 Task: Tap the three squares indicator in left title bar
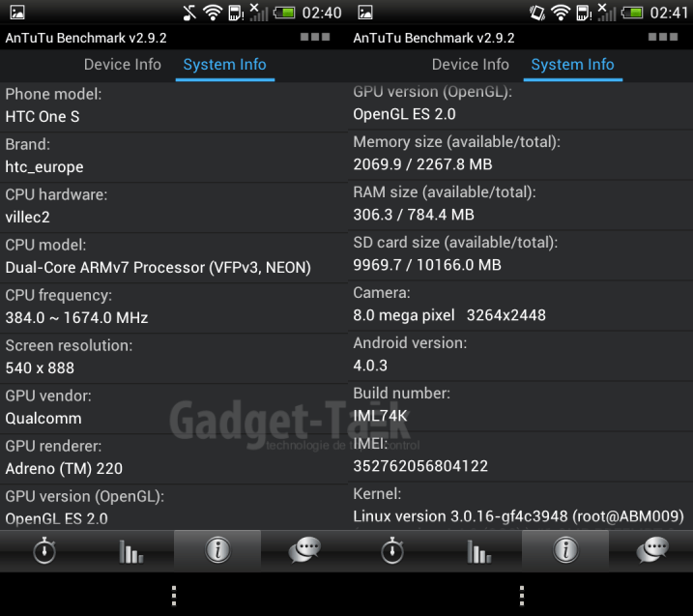315,37
